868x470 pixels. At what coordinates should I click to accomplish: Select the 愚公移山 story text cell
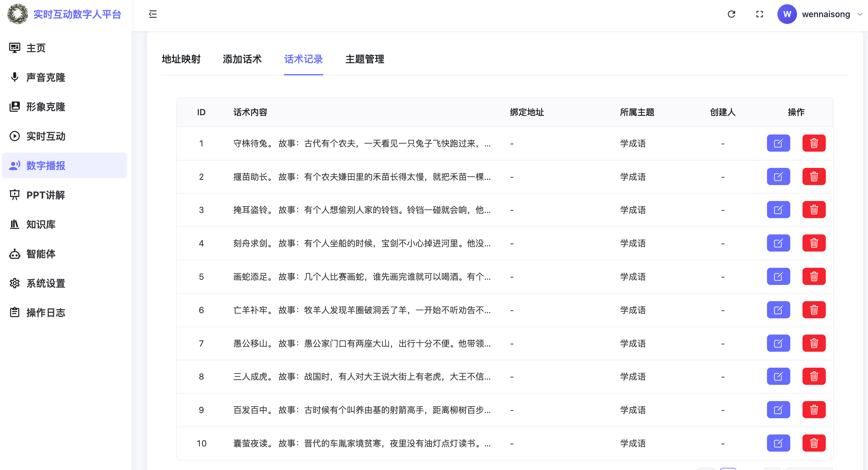[x=362, y=343]
